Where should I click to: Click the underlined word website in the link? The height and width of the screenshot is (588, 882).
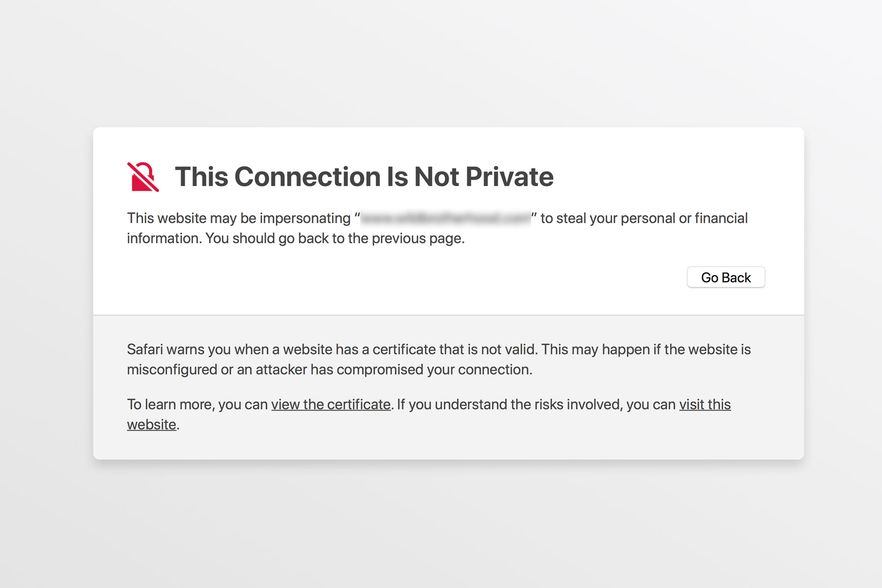pos(151,424)
